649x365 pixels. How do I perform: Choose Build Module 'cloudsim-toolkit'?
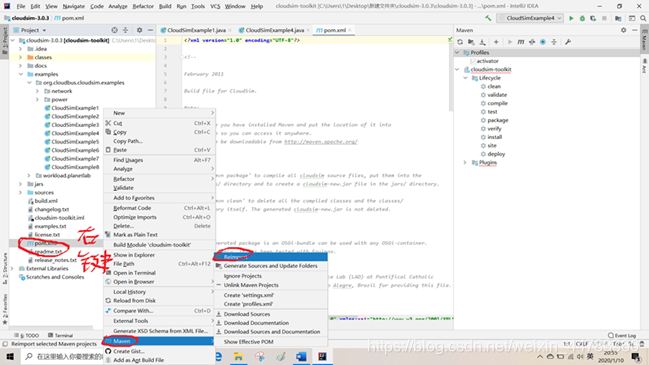[159, 245]
